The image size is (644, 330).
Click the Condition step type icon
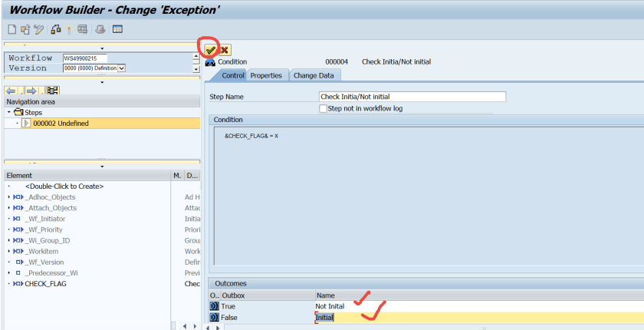pos(210,62)
